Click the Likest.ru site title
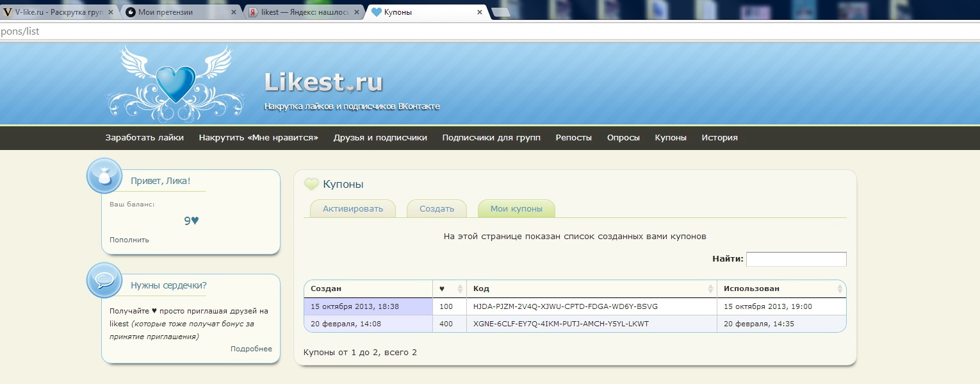 tap(323, 82)
